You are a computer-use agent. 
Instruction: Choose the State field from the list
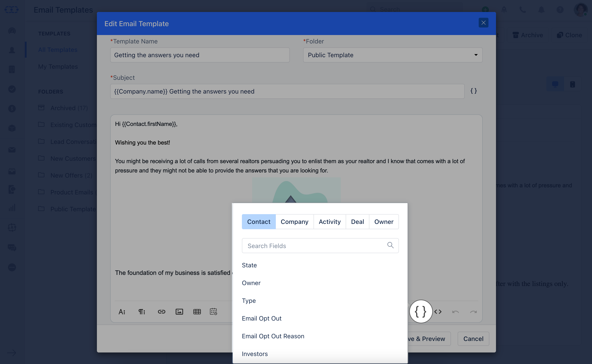click(249, 265)
